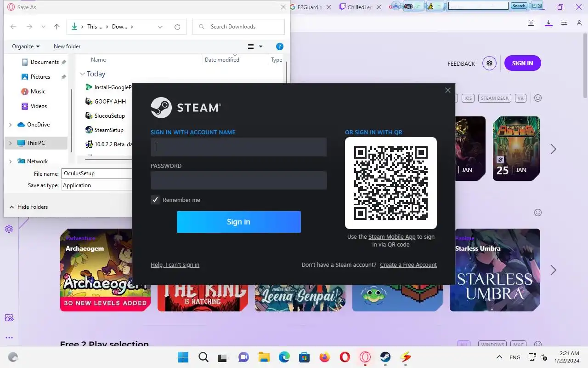Go up one folder in Save As dialog
This screenshot has width=588, height=368.
[x=57, y=27]
